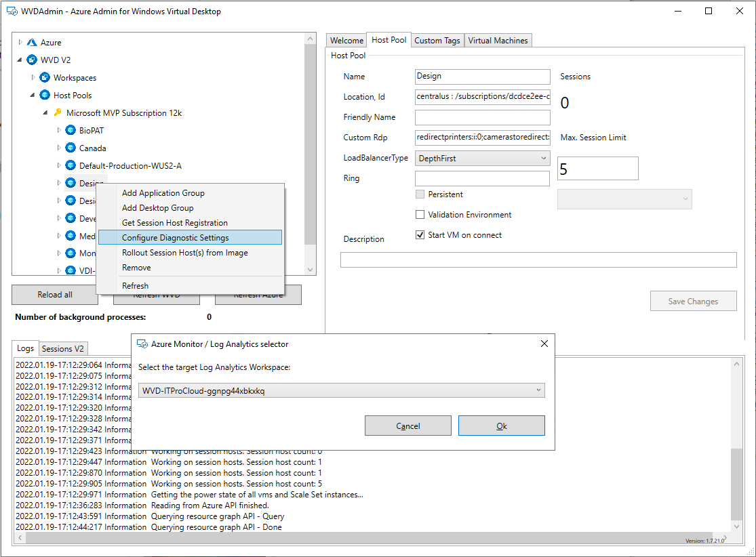The image size is (756, 557).
Task: Tick the Validation Environment checkbox
Action: tap(420, 214)
